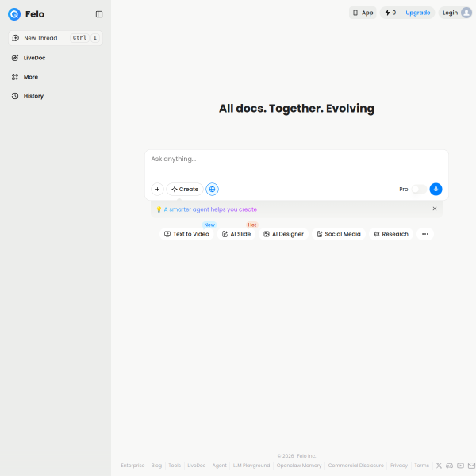Open the LLM Playground footer link
The width and height of the screenshot is (476, 476).
coord(251,466)
